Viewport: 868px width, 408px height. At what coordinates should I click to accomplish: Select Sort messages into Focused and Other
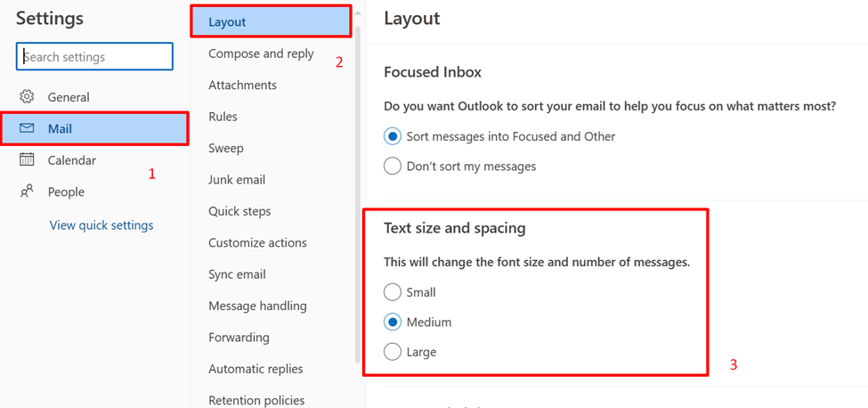[392, 136]
